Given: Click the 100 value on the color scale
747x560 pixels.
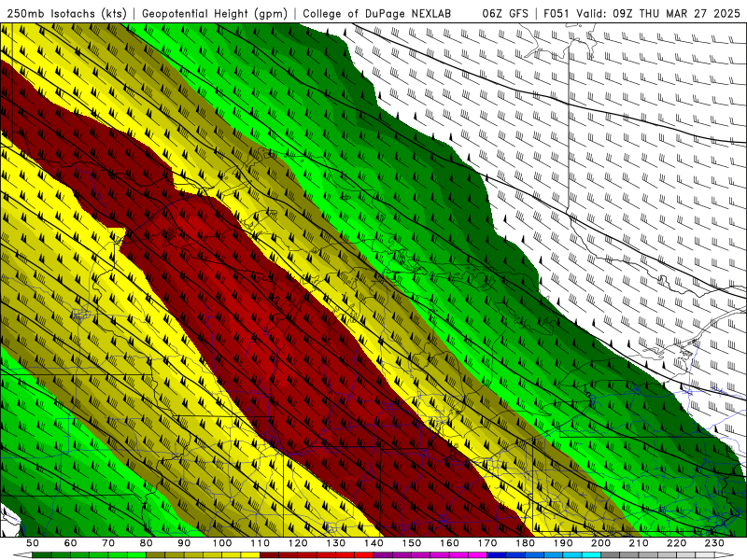Looking at the screenshot, I should tap(222, 543).
